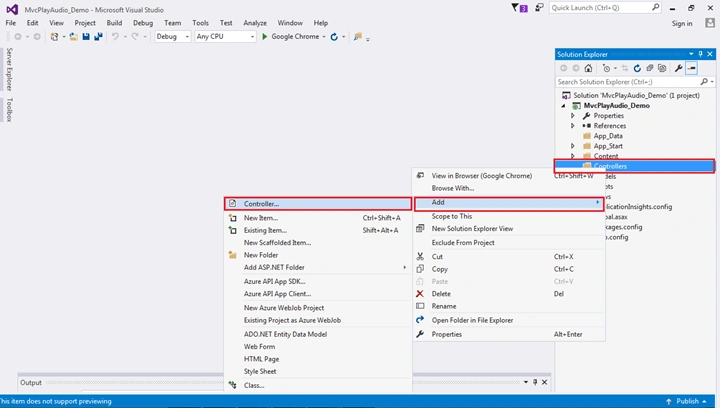
Task: Click Publish in the status bar
Action: click(687, 401)
